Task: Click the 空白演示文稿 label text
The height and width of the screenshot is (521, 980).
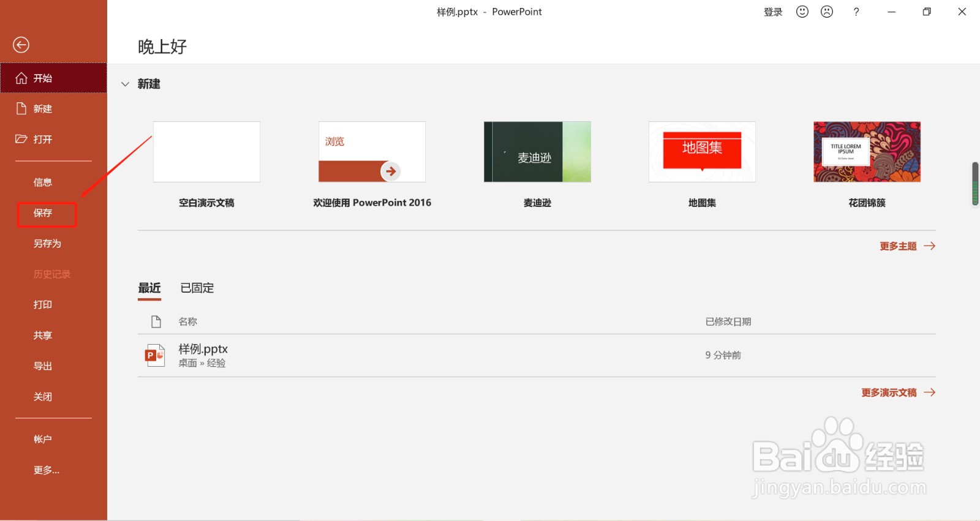Action: click(x=206, y=203)
